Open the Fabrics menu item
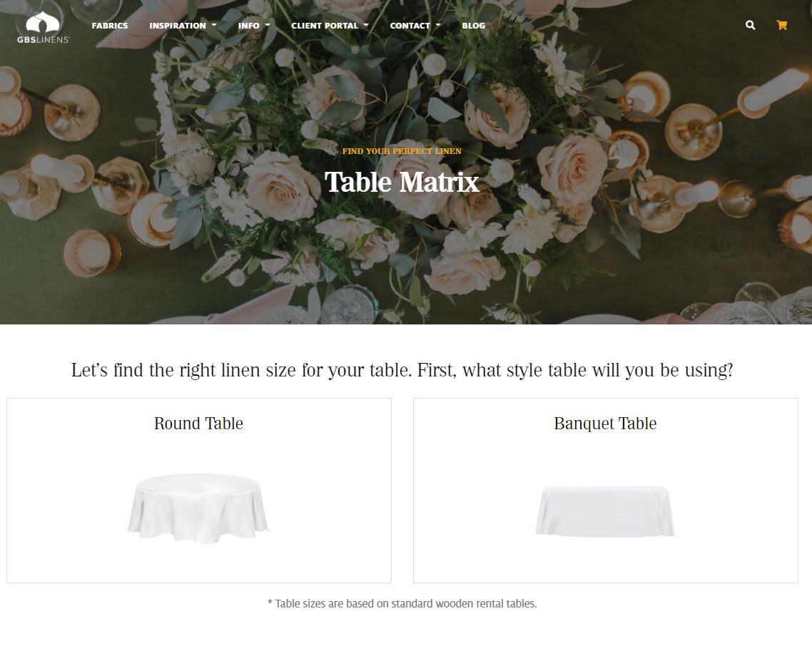Image resolution: width=812 pixels, height=646 pixels. [x=110, y=26]
